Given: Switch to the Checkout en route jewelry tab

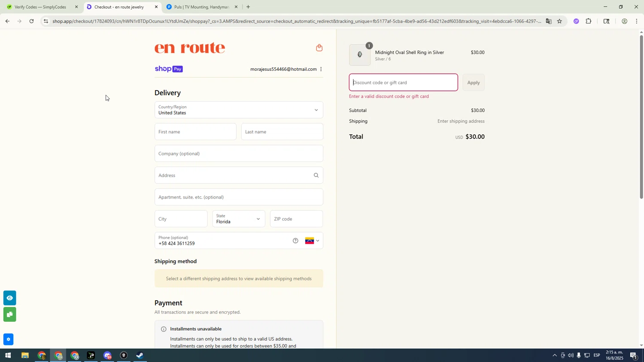Looking at the screenshot, I should (x=122, y=7).
